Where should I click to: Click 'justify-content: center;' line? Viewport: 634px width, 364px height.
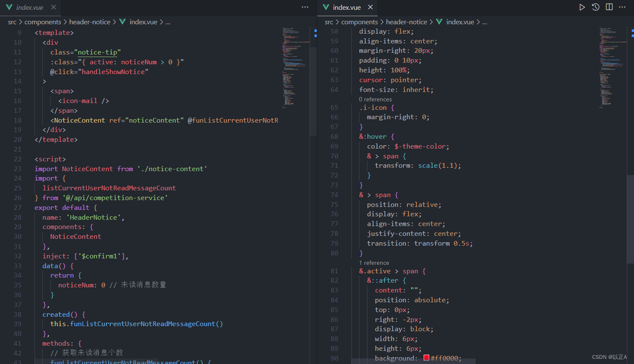coord(414,234)
